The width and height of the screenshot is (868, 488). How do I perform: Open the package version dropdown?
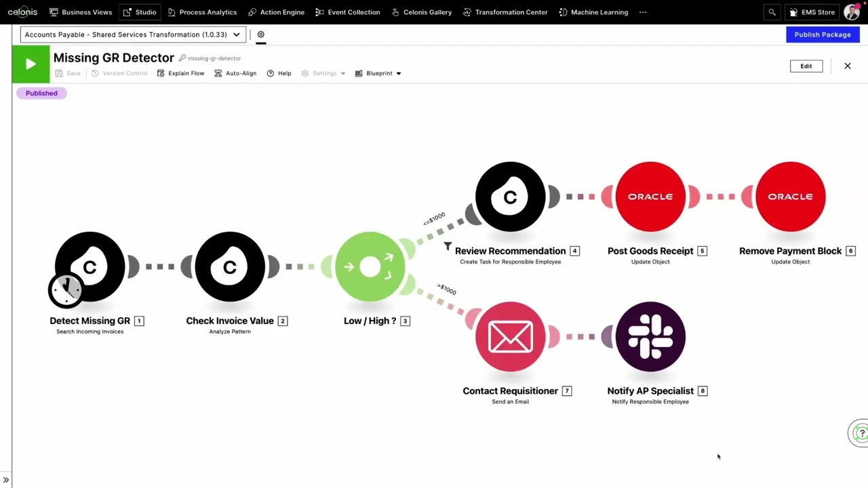pyautogui.click(x=133, y=35)
